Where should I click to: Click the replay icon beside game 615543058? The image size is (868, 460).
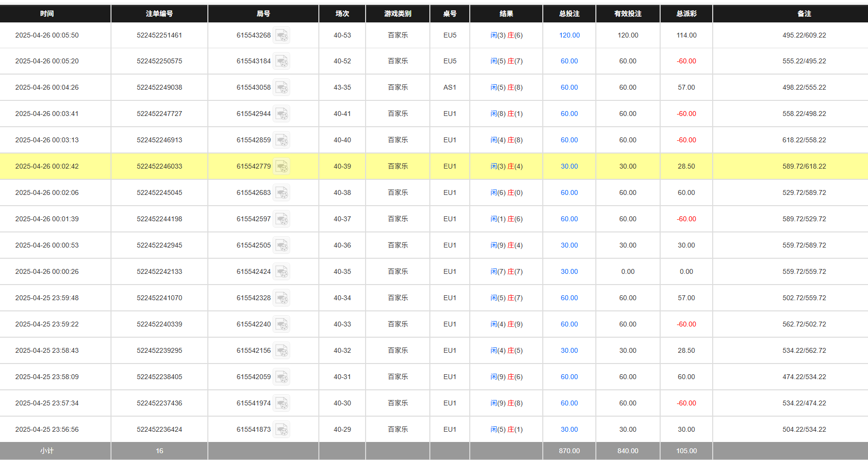tap(282, 87)
